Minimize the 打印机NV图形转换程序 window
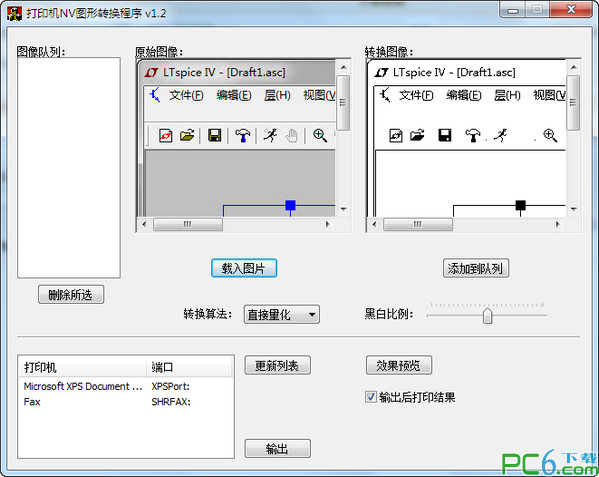Image resolution: width=599 pixels, height=477 pixels. click(x=512, y=10)
